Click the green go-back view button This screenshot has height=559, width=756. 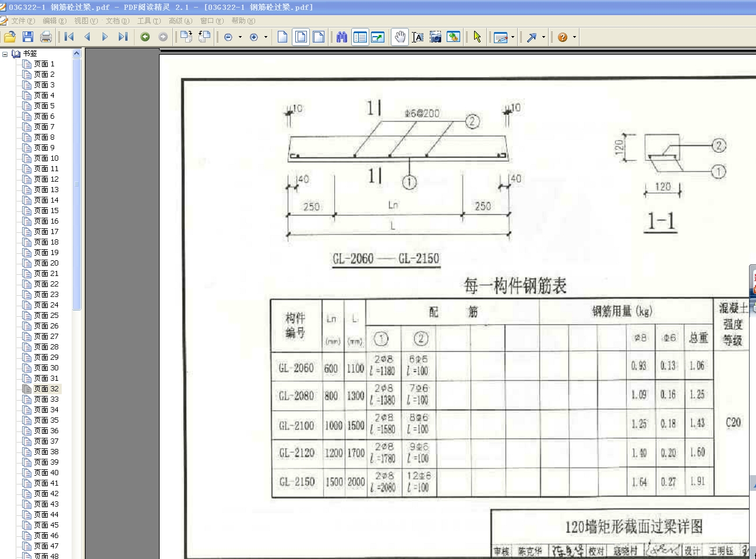tap(145, 37)
